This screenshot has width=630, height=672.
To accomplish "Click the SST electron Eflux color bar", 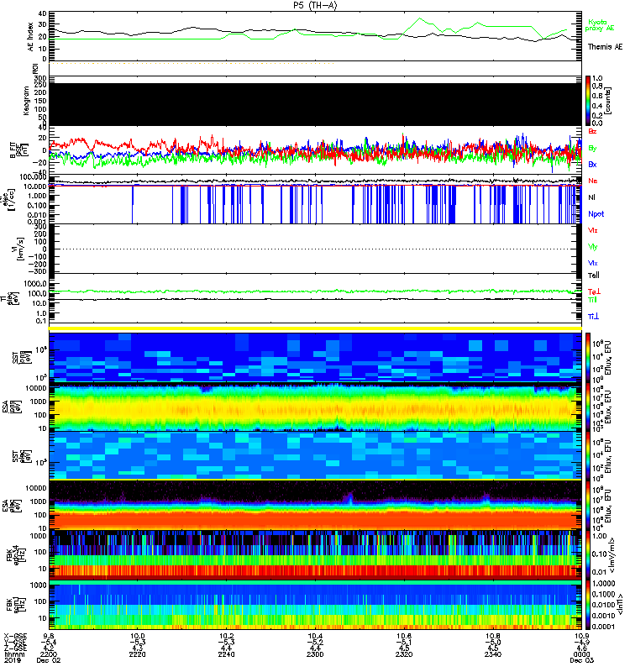I will [x=588, y=456].
